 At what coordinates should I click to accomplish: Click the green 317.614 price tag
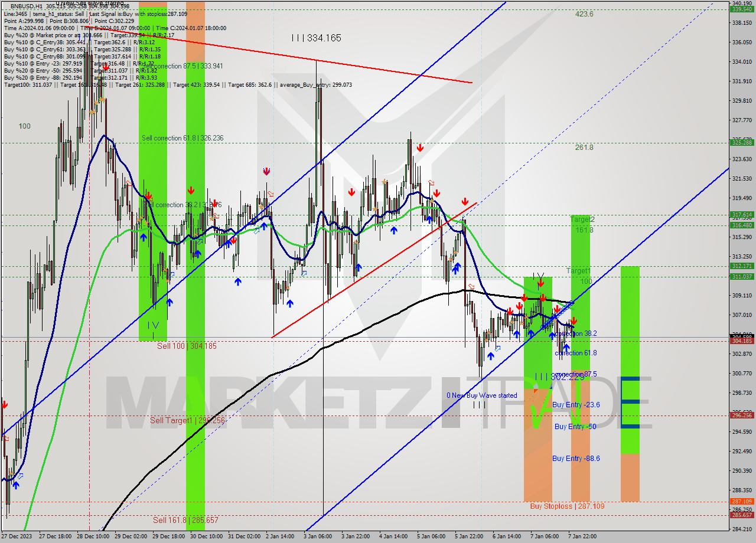click(742, 215)
